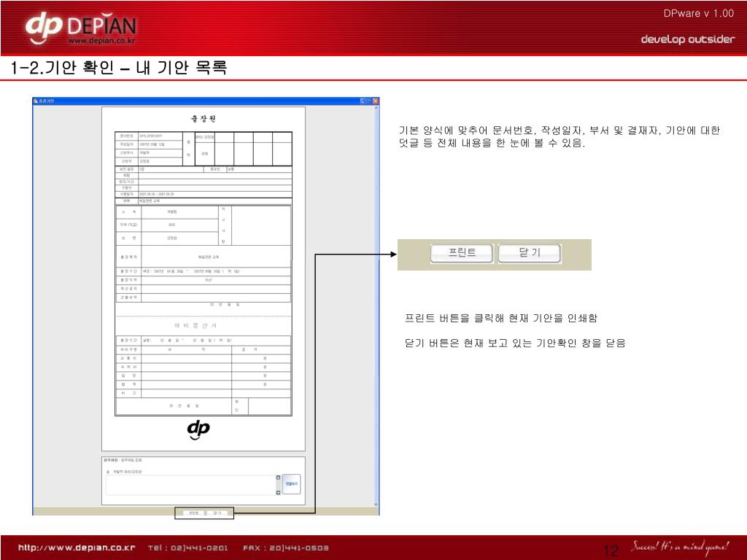Maximize the draft confirmation window
This screenshot has width=747, height=560.
(x=370, y=101)
